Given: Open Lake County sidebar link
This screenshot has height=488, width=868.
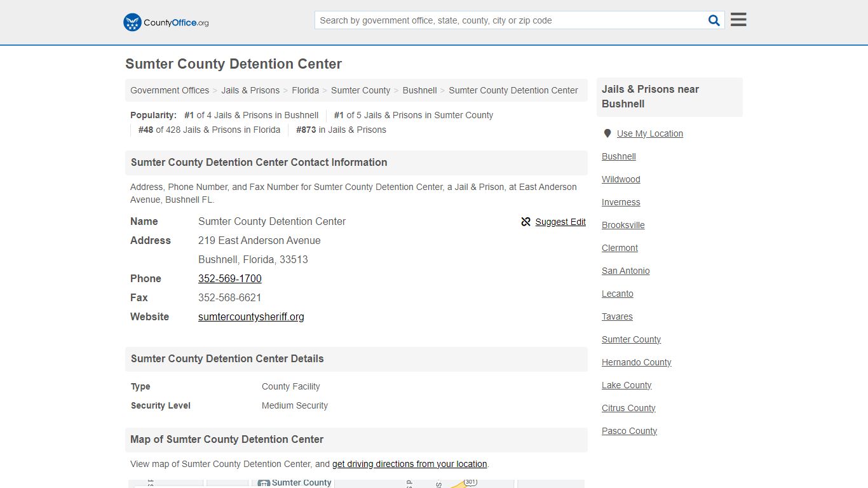Looking at the screenshot, I should coord(627,385).
